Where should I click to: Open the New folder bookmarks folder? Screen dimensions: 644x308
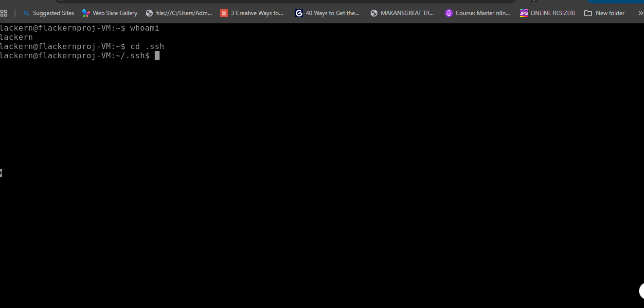pos(604,13)
